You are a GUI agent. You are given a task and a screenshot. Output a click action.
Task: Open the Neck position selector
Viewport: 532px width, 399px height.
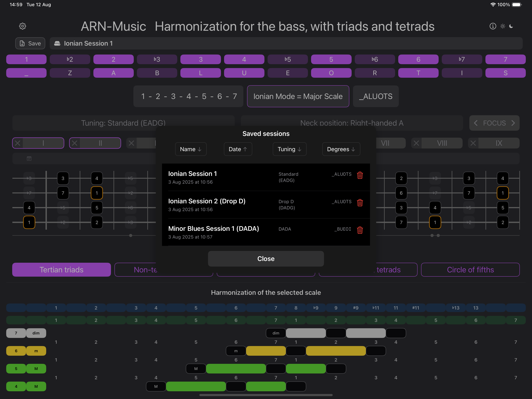click(352, 123)
